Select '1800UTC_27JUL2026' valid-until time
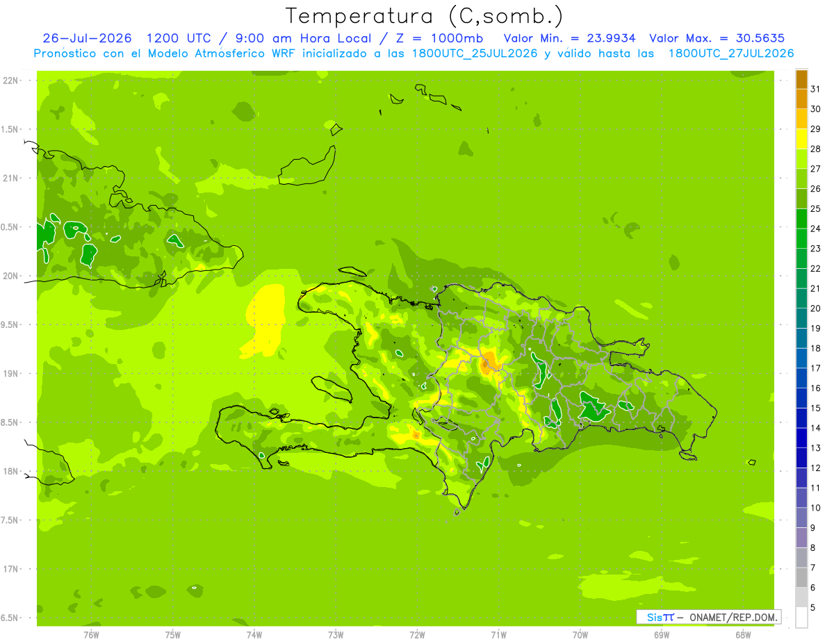The height and width of the screenshot is (644, 834). (x=730, y=53)
